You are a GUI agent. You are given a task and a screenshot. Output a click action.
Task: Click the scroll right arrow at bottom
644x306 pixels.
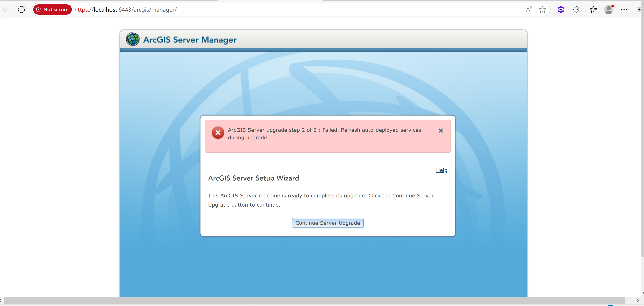pyautogui.click(x=638, y=301)
